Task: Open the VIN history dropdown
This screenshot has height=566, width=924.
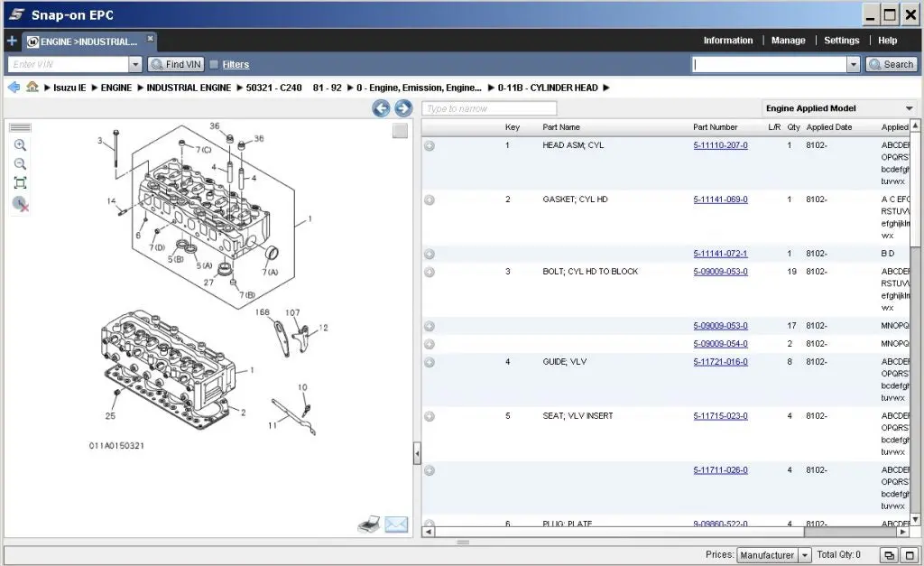Action: 135,64
